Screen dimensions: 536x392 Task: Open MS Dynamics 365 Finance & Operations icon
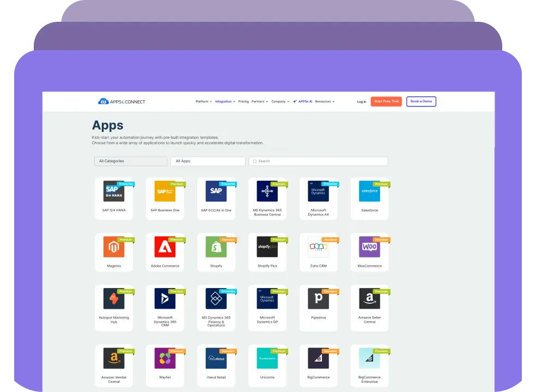(x=216, y=298)
